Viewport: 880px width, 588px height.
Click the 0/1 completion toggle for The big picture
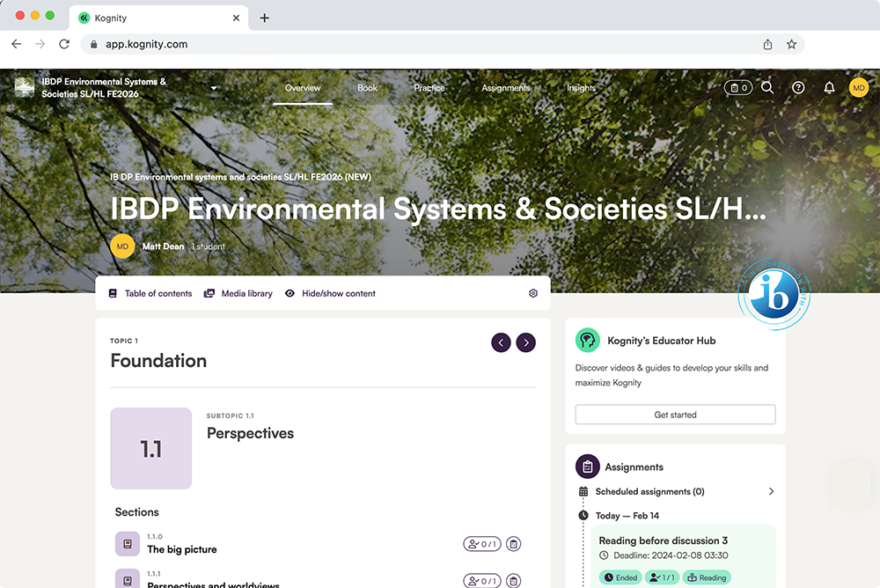(x=481, y=544)
